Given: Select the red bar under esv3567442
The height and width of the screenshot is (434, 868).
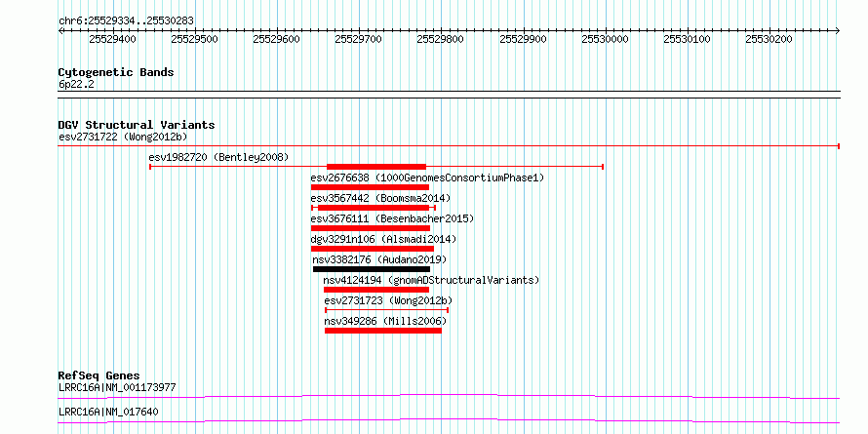Looking at the screenshot, I should 375,208.
